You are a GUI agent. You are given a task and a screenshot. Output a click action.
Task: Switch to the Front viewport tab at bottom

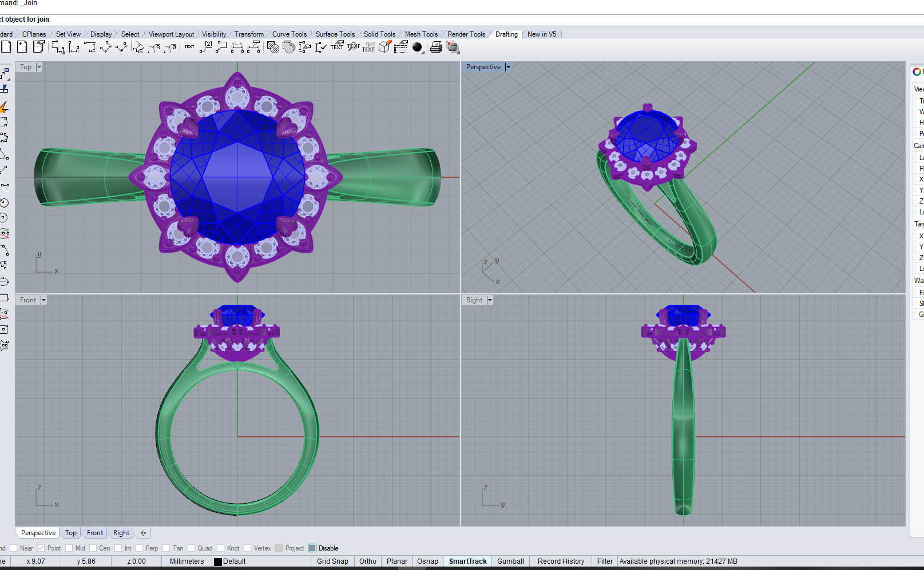click(95, 533)
